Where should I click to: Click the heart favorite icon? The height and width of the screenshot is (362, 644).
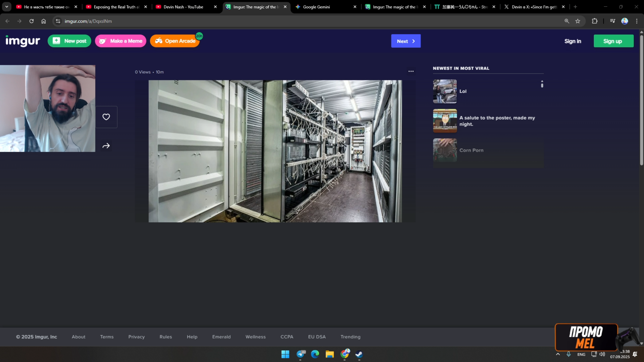(106, 117)
